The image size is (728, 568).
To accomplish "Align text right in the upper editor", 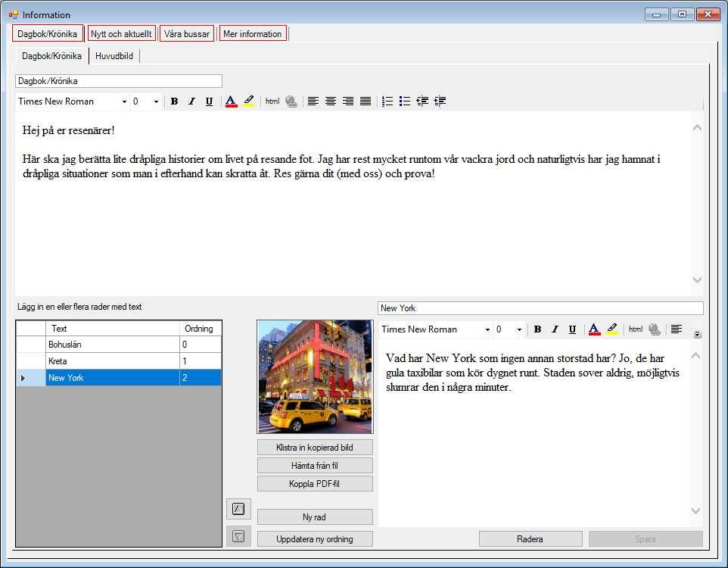I will coord(348,101).
